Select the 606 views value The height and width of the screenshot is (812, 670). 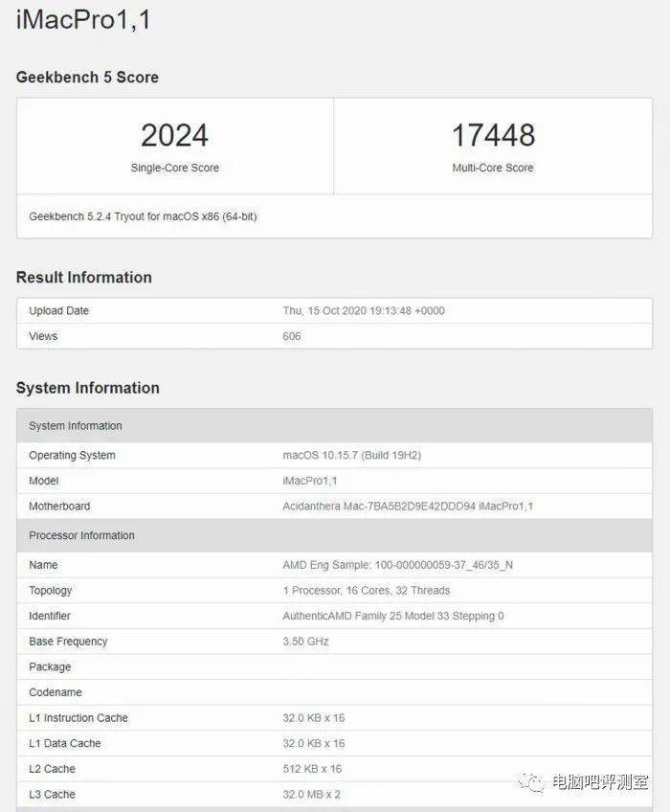click(292, 336)
